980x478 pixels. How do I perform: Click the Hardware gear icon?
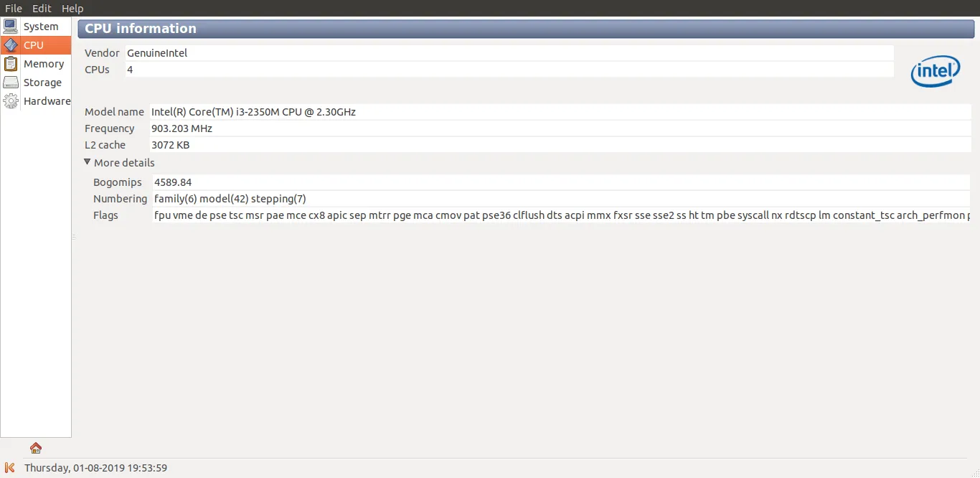(x=11, y=101)
